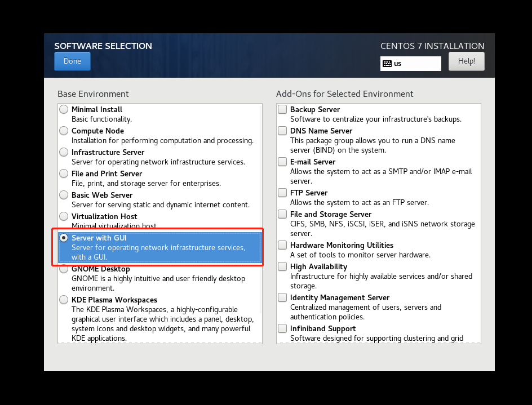Image resolution: width=532 pixels, height=405 pixels.
Task: Check the DNS Name Server add-on
Action: click(282, 131)
